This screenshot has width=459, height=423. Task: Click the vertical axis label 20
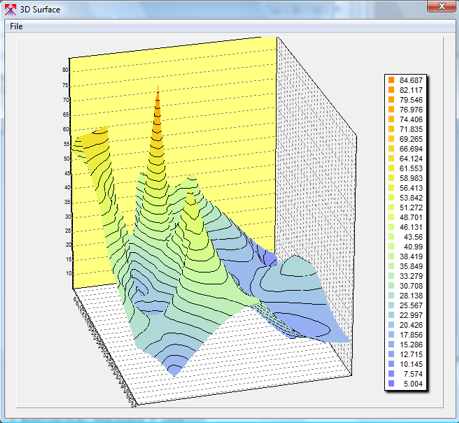(69, 245)
